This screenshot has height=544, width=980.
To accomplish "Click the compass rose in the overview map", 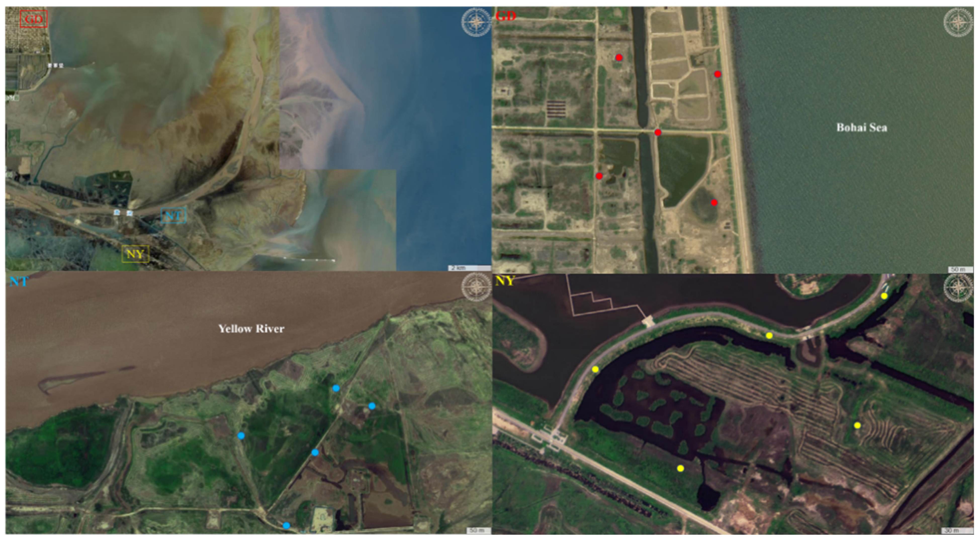I will [x=476, y=22].
